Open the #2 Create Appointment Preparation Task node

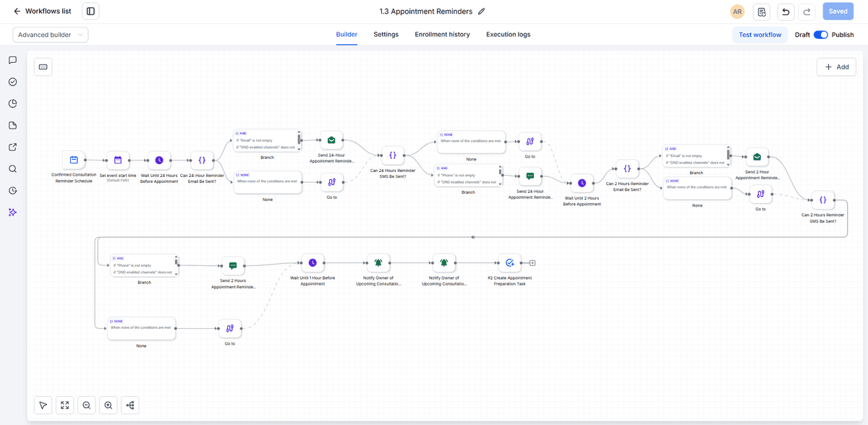[509, 263]
